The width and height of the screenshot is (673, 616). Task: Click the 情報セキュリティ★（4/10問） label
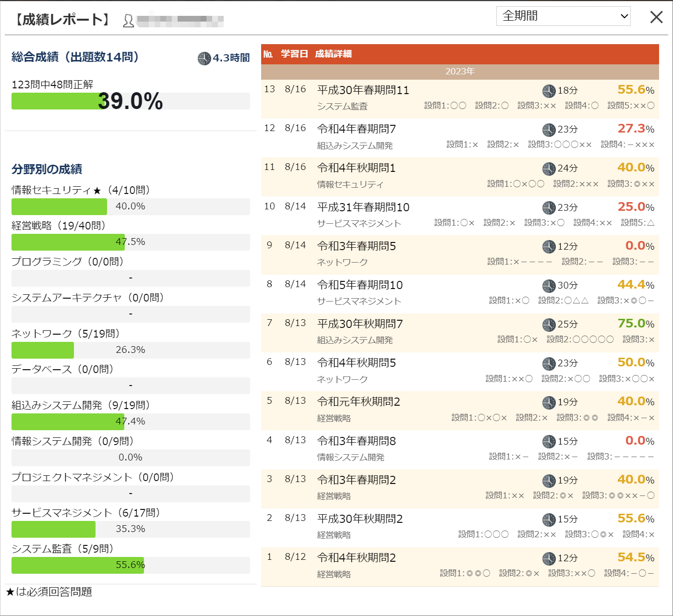point(81,190)
